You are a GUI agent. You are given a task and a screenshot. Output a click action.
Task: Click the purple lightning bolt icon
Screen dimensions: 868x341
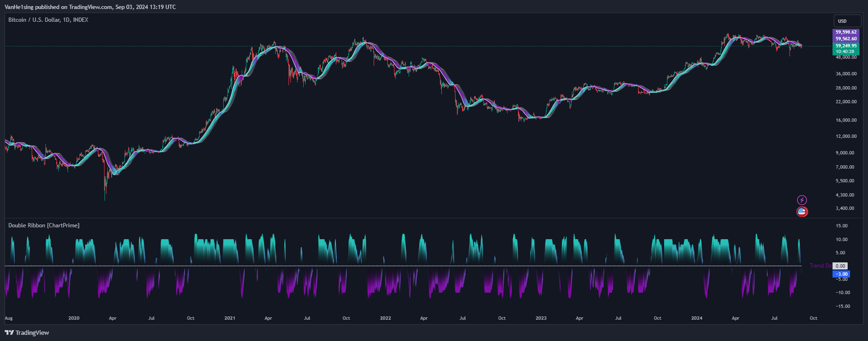pyautogui.click(x=802, y=200)
